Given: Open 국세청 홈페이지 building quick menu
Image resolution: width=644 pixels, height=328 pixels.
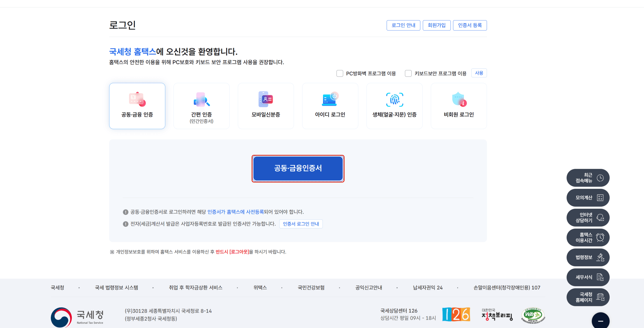Looking at the screenshot, I should [588, 297].
